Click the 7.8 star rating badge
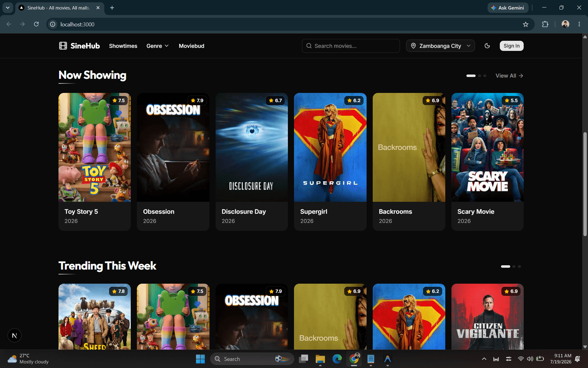 pos(119,291)
